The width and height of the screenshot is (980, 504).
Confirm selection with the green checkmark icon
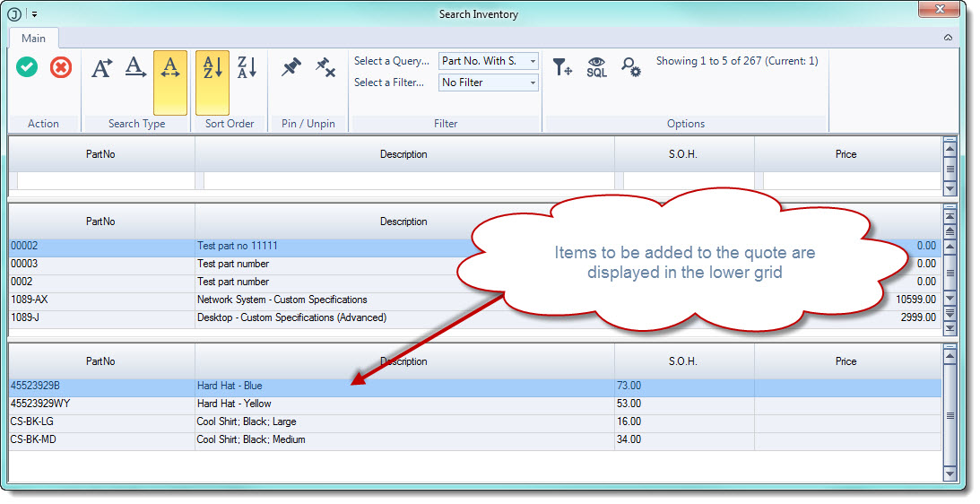click(27, 67)
